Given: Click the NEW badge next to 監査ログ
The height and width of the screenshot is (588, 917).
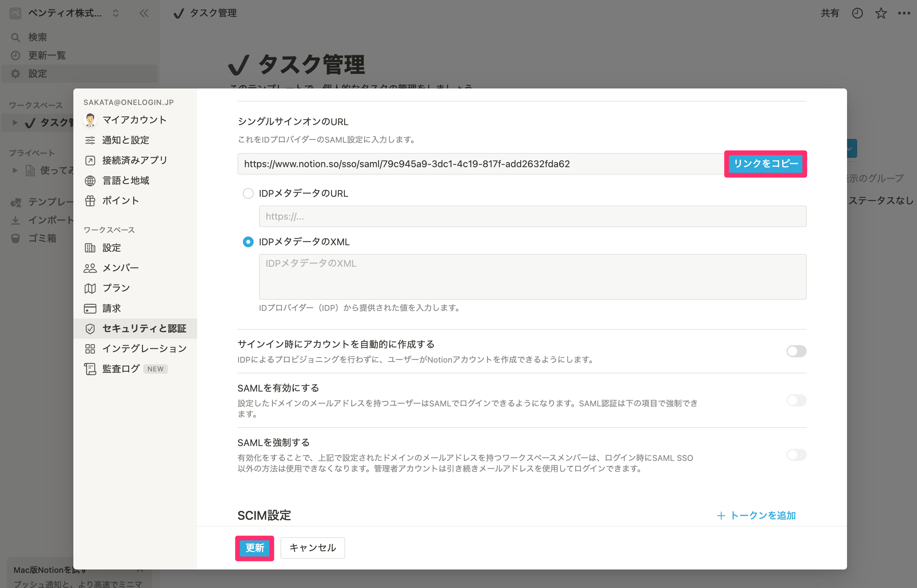Looking at the screenshot, I should [155, 369].
